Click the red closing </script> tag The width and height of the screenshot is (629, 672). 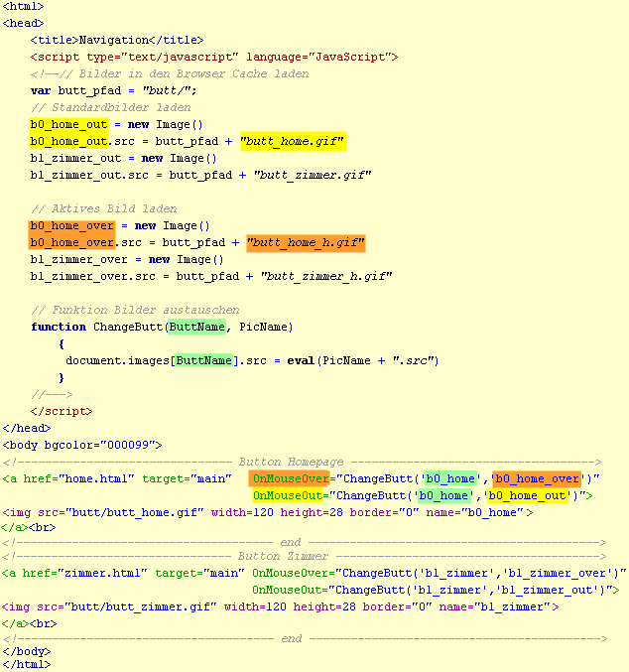(62, 411)
